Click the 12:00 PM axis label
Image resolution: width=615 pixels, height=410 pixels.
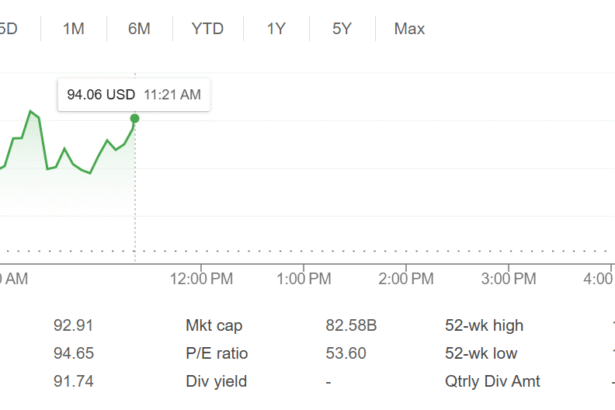202,277
